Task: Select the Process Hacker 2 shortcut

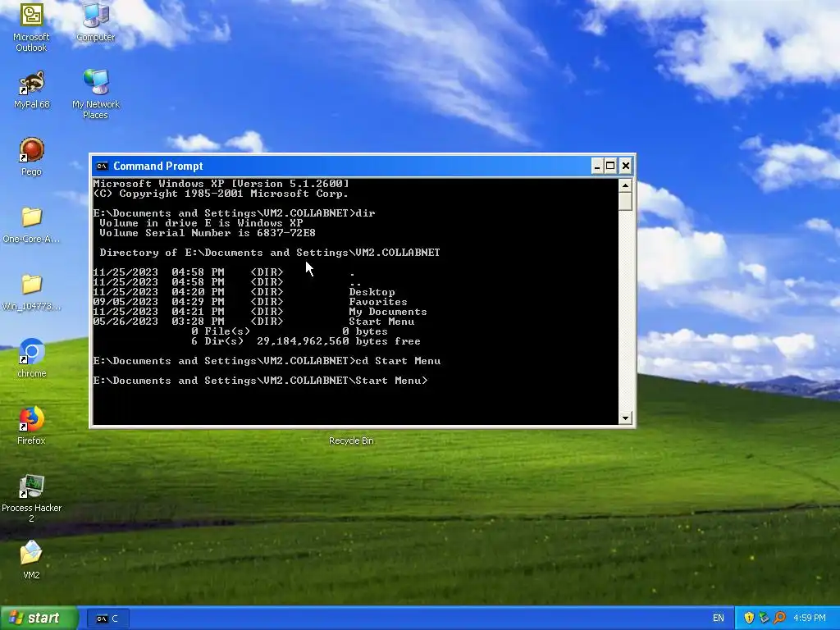Action: [x=31, y=499]
